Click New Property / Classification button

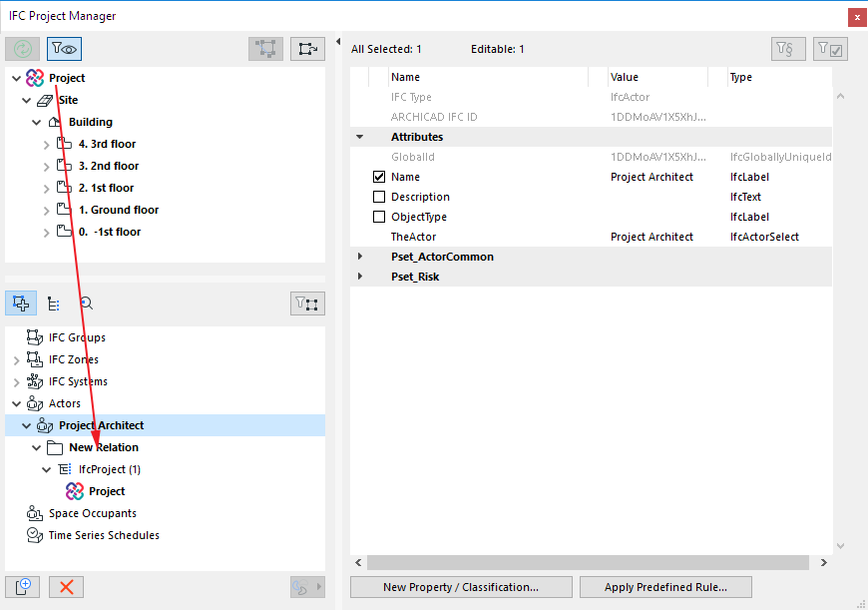click(x=461, y=587)
